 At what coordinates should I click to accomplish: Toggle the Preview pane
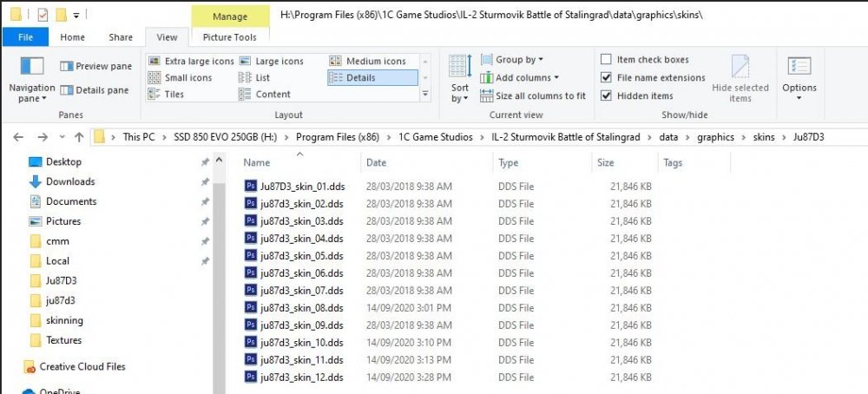click(95, 66)
